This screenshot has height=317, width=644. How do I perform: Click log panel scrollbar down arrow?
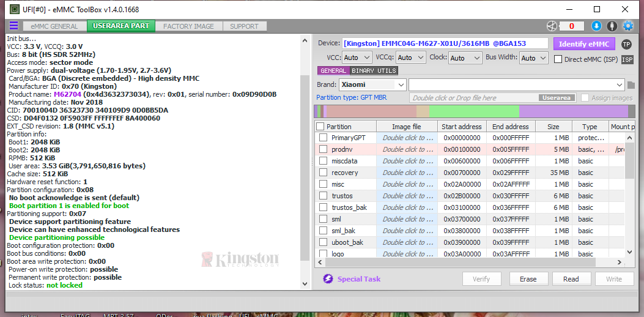(x=305, y=283)
